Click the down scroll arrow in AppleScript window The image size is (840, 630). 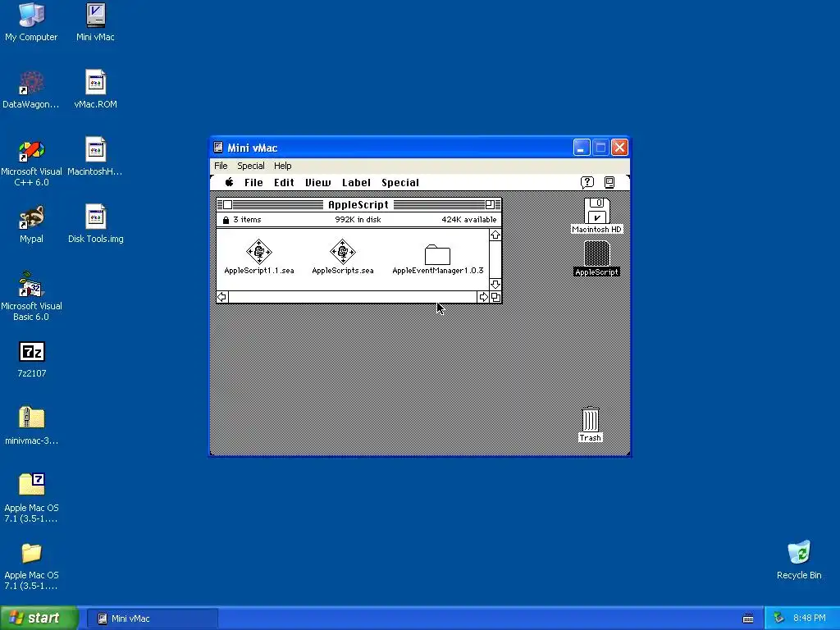pos(495,285)
